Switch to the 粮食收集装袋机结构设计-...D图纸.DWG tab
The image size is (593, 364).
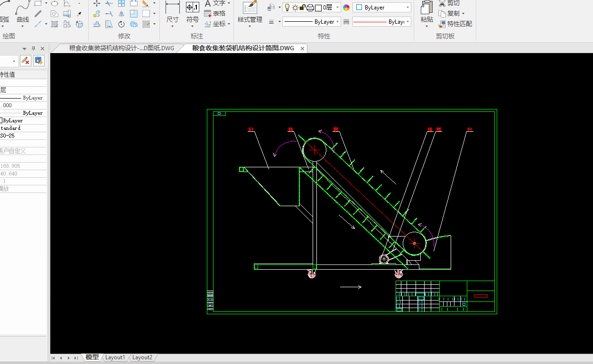click(x=121, y=48)
